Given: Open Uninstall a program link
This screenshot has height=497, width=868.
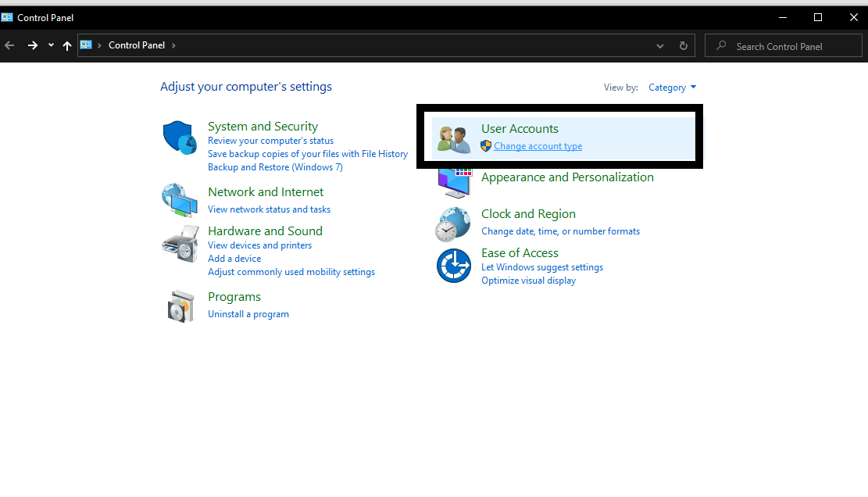Looking at the screenshot, I should pyautogui.click(x=248, y=313).
